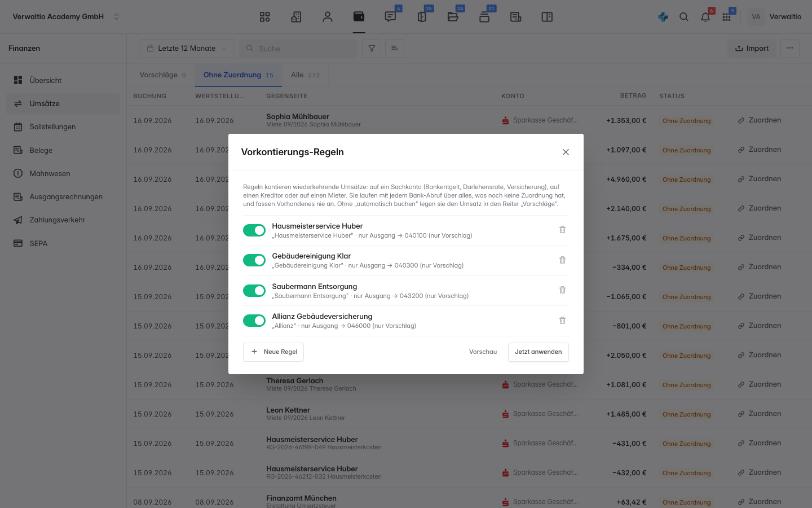Open the Verwaltio user account menu
Screen dimensions: 812x508
(x=775, y=17)
